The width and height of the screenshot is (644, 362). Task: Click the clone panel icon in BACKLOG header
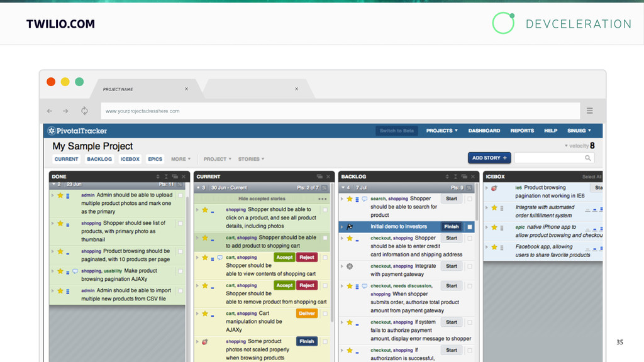click(464, 177)
